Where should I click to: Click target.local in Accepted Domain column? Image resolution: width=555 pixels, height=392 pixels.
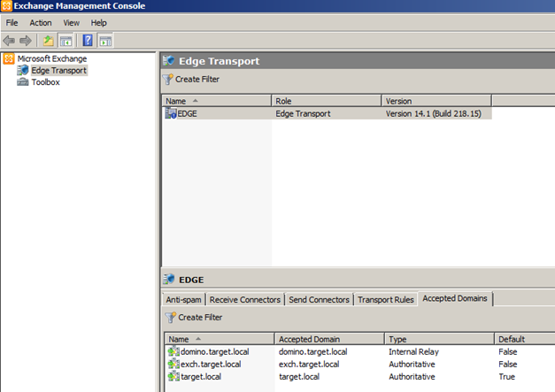pos(298,376)
